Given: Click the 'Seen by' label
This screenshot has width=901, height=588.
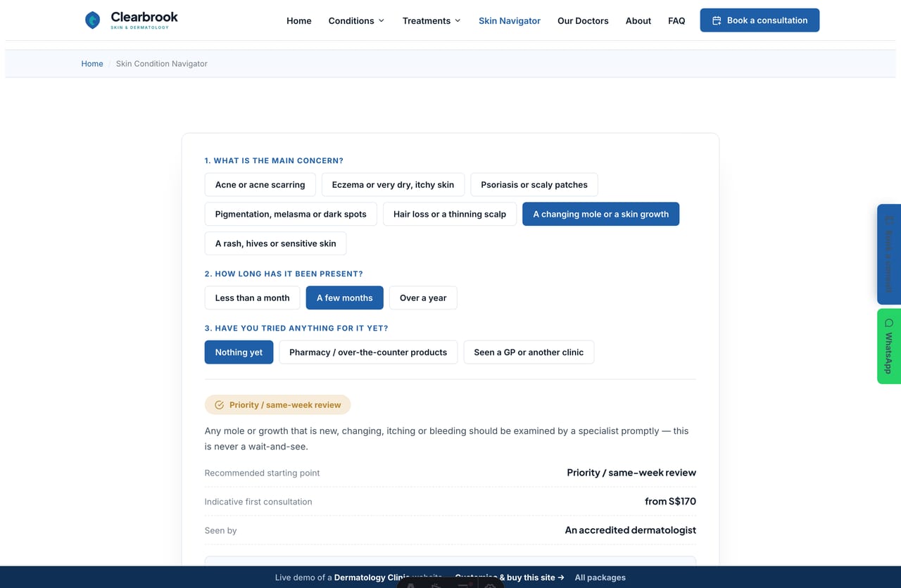Looking at the screenshot, I should click(x=220, y=530).
